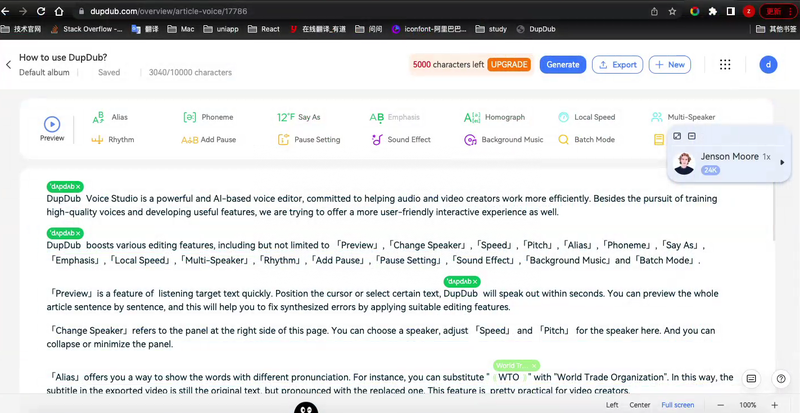Open the Mac bookmarks folder
The height and width of the screenshot is (413, 800).
181,29
